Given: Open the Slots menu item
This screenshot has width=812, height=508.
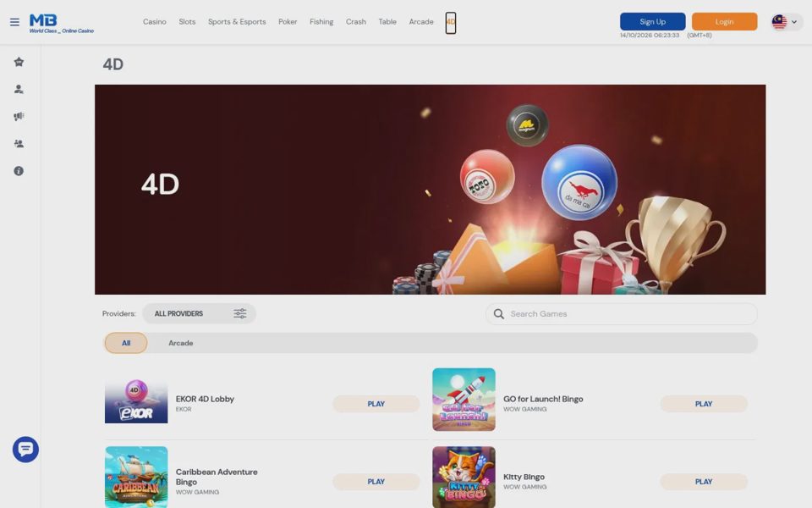Looking at the screenshot, I should click(187, 22).
